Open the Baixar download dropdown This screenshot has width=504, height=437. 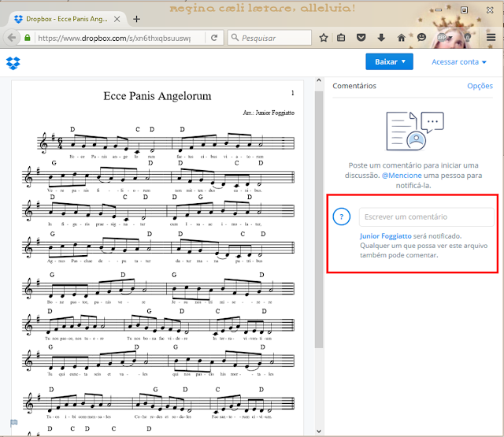(x=389, y=61)
